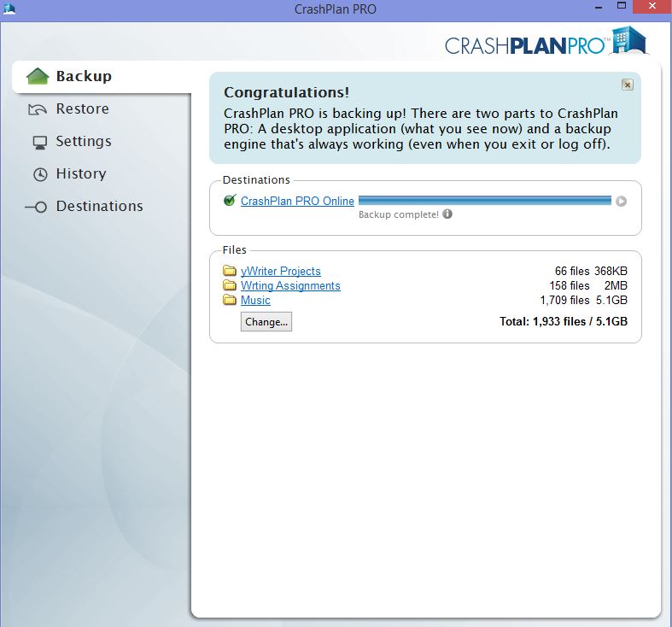Dismiss the Congratulations message box
The width and height of the screenshot is (672, 627).
[628, 85]
